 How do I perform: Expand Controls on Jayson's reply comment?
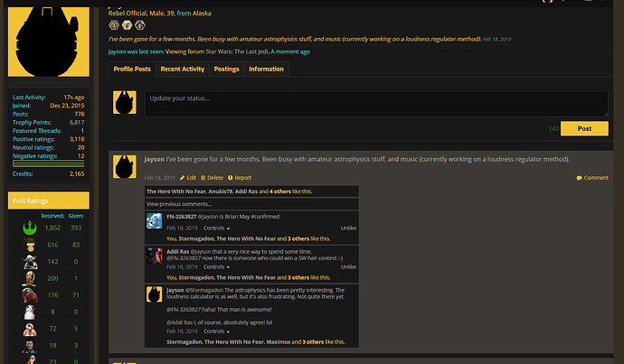click(x=216, y=331)
